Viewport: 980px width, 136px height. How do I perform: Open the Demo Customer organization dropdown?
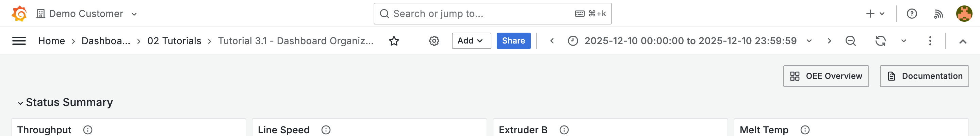click(87, 14)
